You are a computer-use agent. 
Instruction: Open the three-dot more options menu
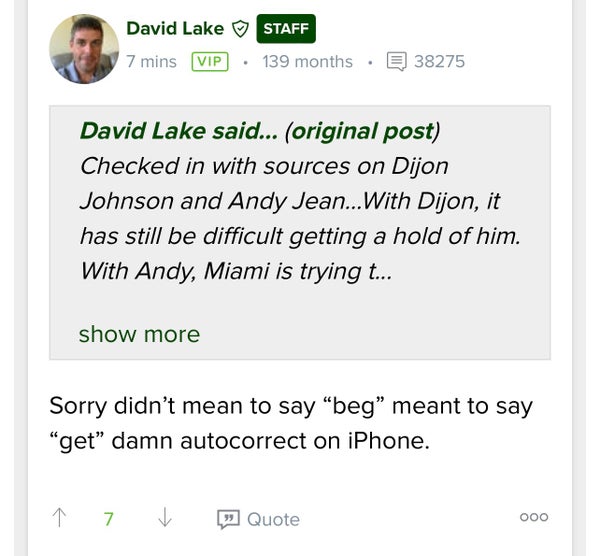pyautogui.click(x=534, y=517)
